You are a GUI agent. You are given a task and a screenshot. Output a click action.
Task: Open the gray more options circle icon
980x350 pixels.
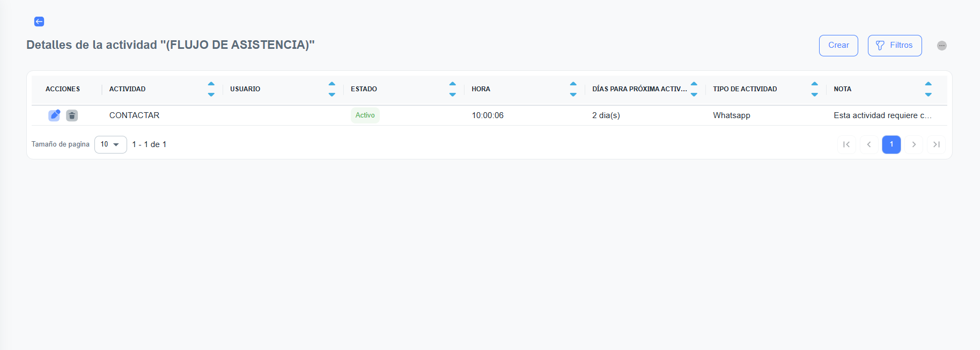pos(941,46)
